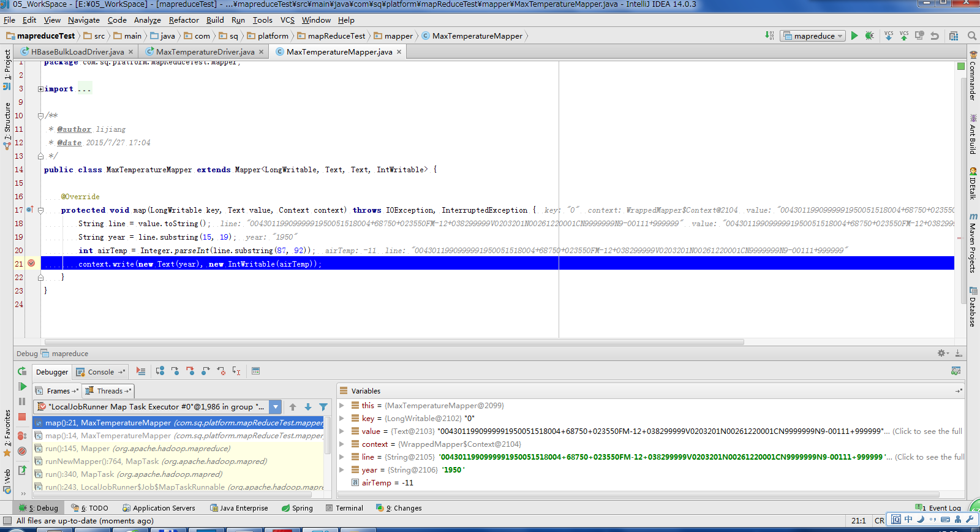980x532 pixels.
Task: Select previous frame with up arrow
Action: [293, 407]
